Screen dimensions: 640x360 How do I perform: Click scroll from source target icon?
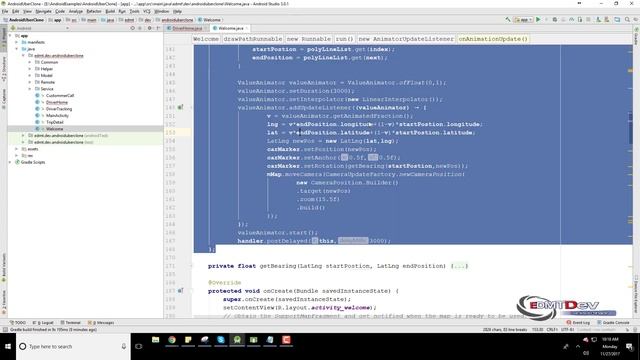click(132, 28)
